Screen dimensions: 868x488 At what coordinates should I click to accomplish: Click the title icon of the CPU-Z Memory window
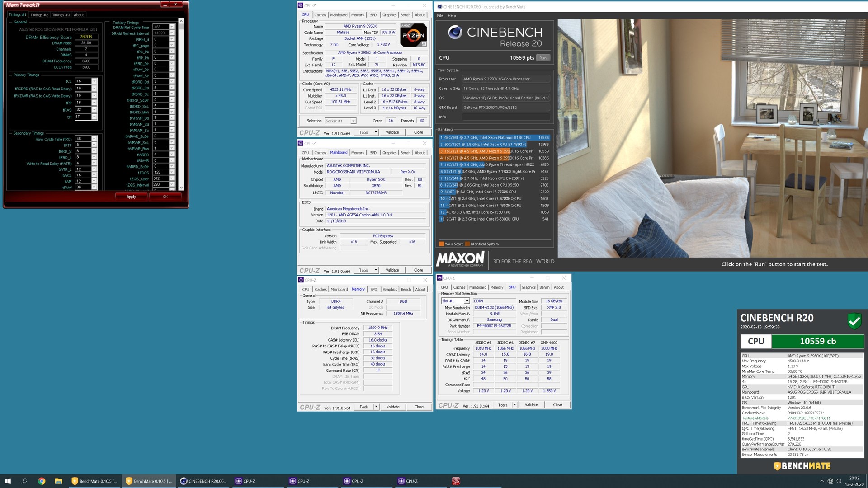301,280
